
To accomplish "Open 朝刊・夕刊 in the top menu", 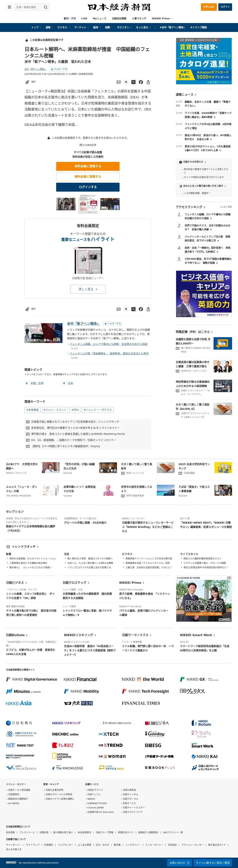I will (70, 19).
